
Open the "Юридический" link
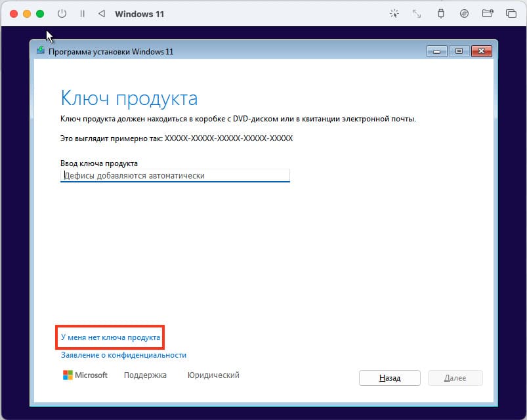pyautogui.click(x=213, y=375)
